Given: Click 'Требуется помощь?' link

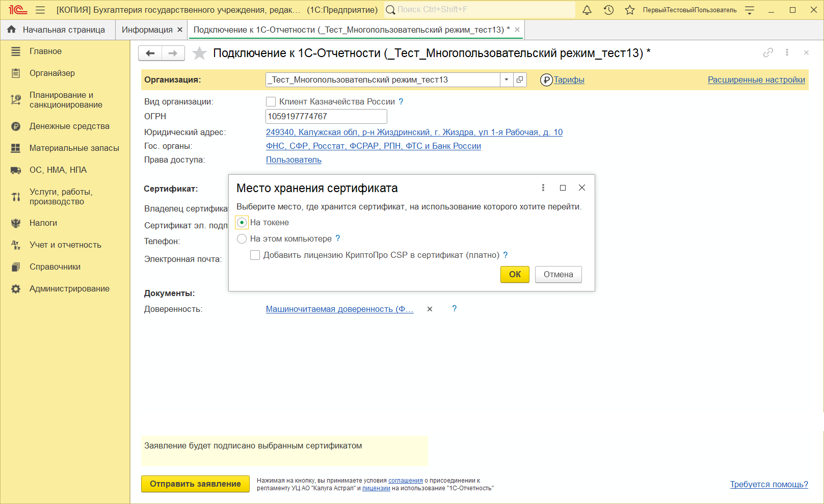Looking at the screenshot, I should pyautogui.click(x=769, y=485).
